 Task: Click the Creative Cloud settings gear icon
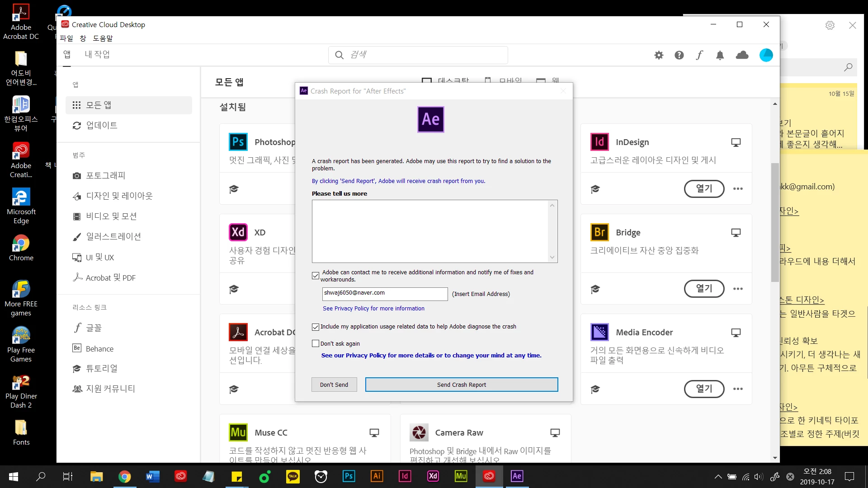659,55
